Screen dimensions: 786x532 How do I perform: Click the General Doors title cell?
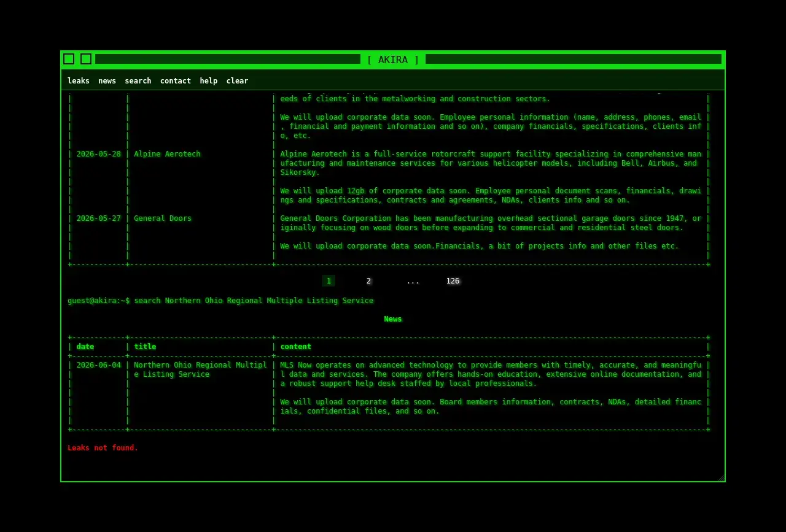pos(163,218)
